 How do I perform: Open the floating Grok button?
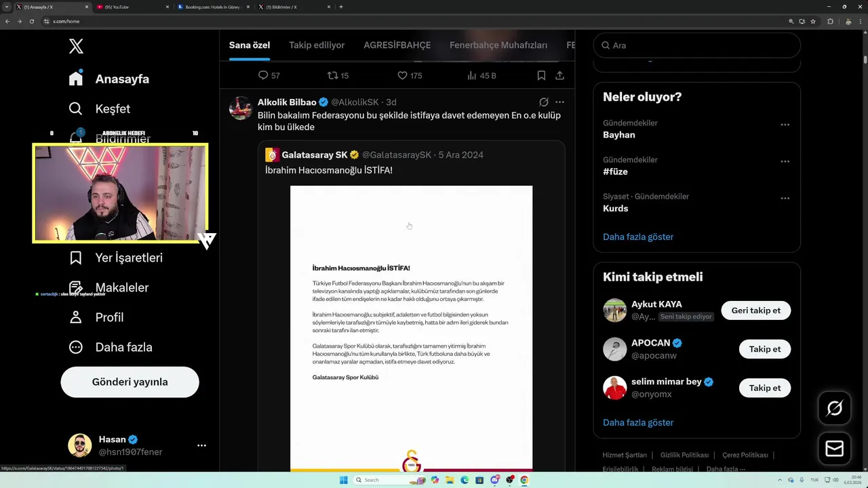834,408
